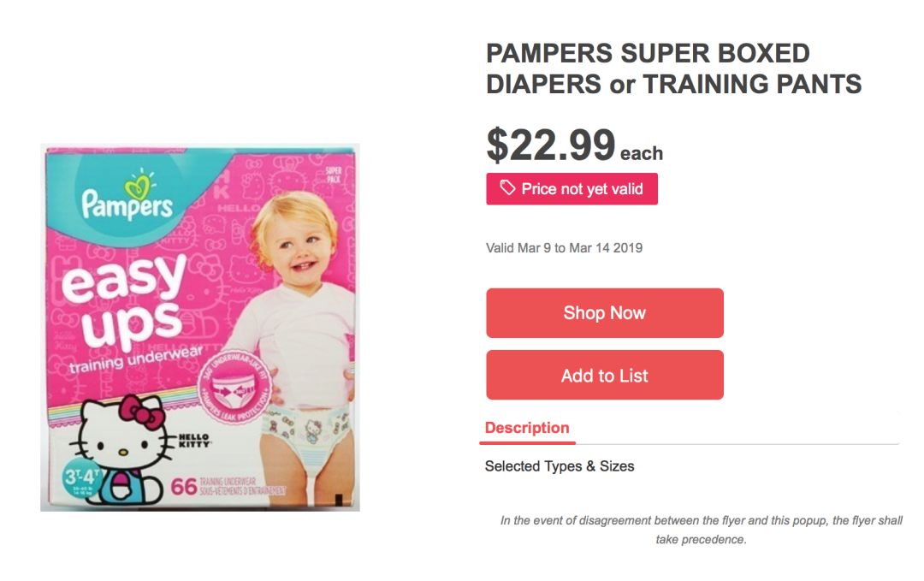Click the $22.99 price text
924x581 pixels.
click(x=551, y=145)
